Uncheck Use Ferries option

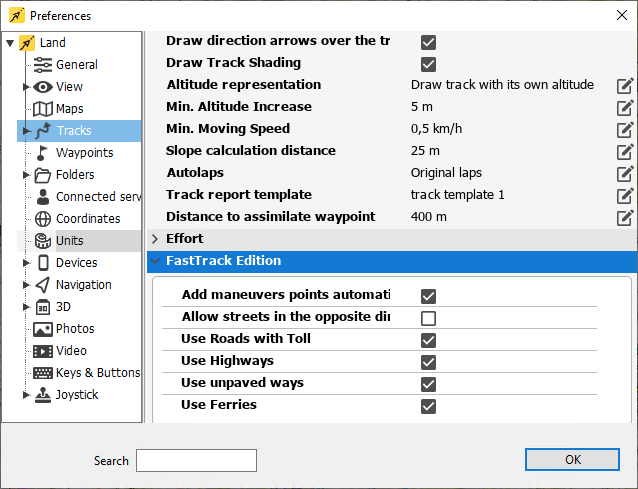(x=428, y=406)
